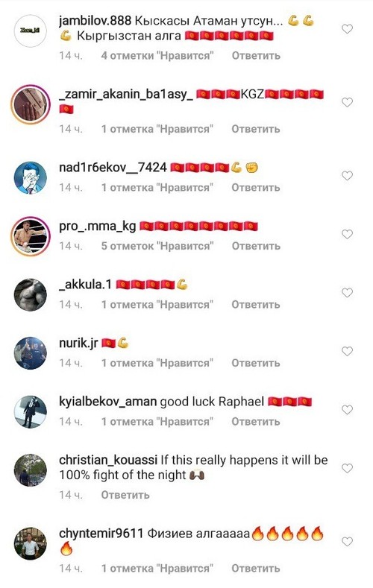Show the 5 likes on the pro_.mma_kg comment
Screen dimensions: 373x588
[x=157, y=247]
